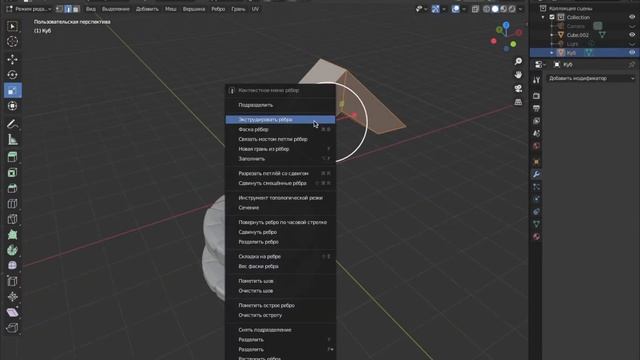Select the Edge Slide tool
The height and width of the screenshot is (360, 640).
click(x=12, y=281)
